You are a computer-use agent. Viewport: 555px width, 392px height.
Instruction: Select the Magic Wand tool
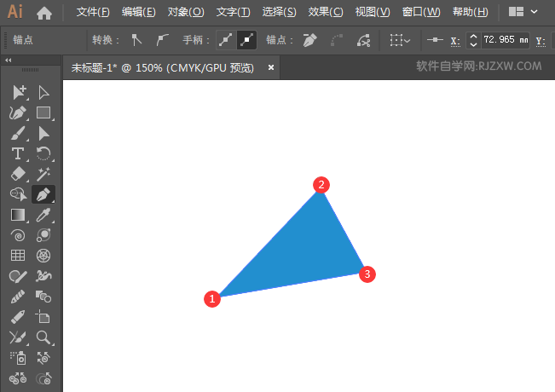click(x=43, y=174)
